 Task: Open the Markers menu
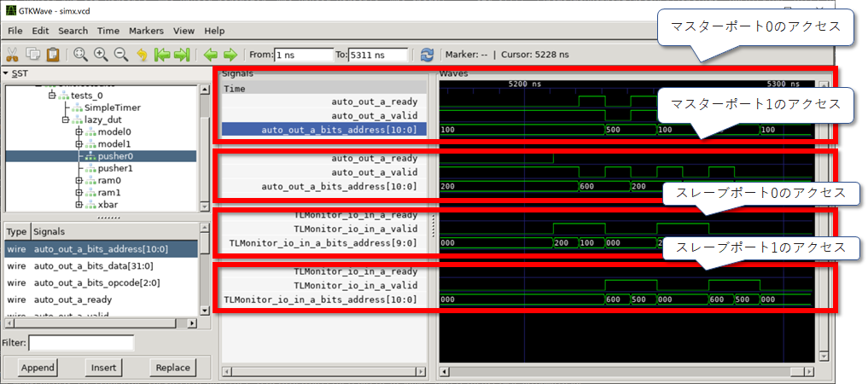pyautogui.click(x=146, y=31)
